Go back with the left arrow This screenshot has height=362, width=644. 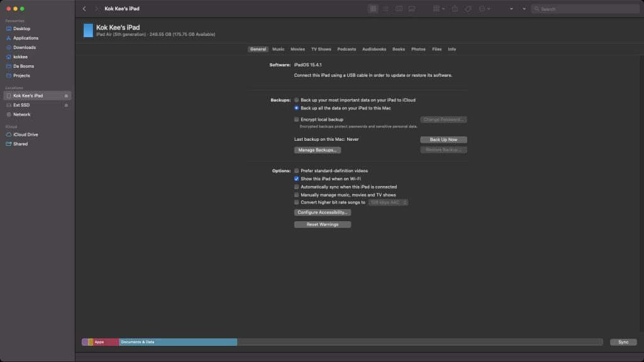pyautogui.click(x=84, y=9)
